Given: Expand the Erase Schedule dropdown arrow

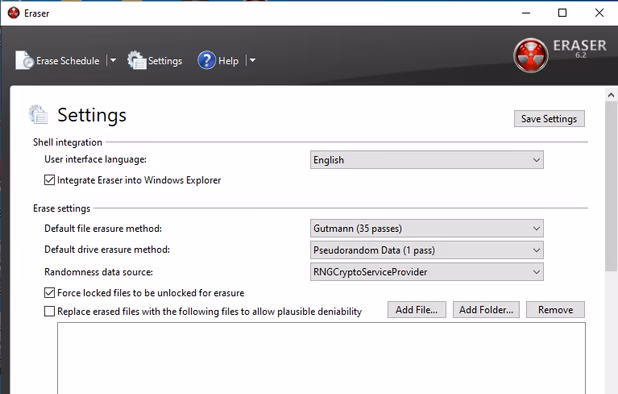Looking at the screenshot, I should pos(113,60).
